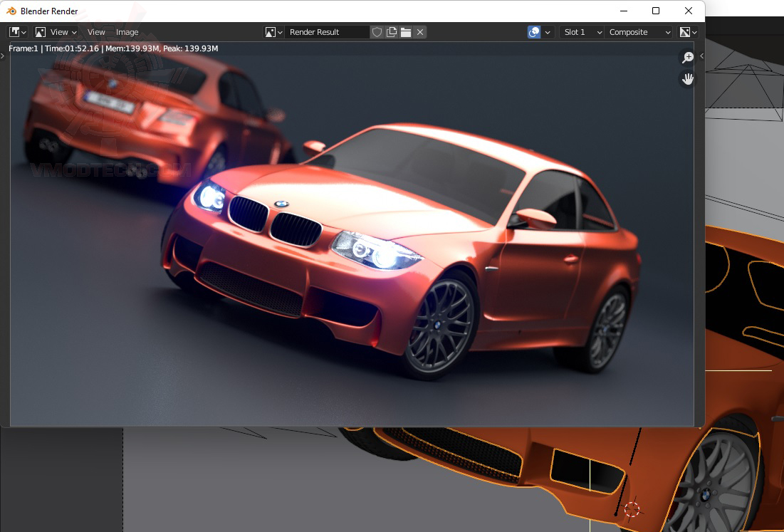Open the editor type selector dropdown
The width and height of the screenshot is (784, 532).
(x=18, y=32)
